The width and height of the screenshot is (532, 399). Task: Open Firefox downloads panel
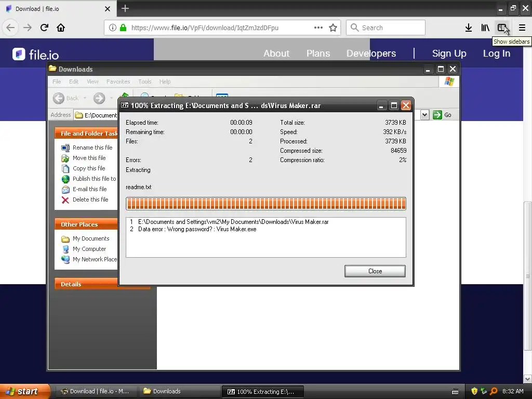pyautogui.click(x=469, y=28)
